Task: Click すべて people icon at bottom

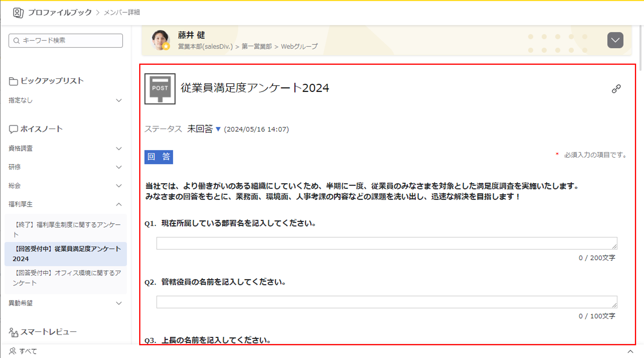Action: click(12, 351)
